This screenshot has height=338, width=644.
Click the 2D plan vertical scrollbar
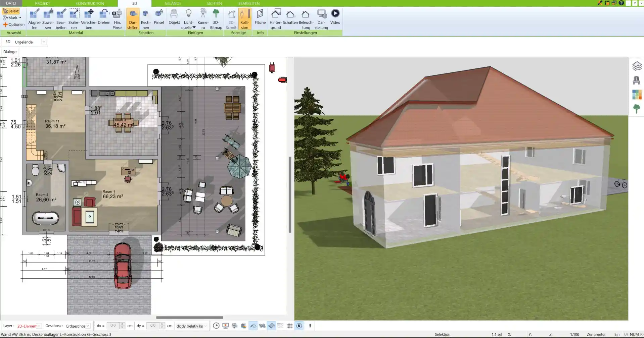(x=290, y=194)
